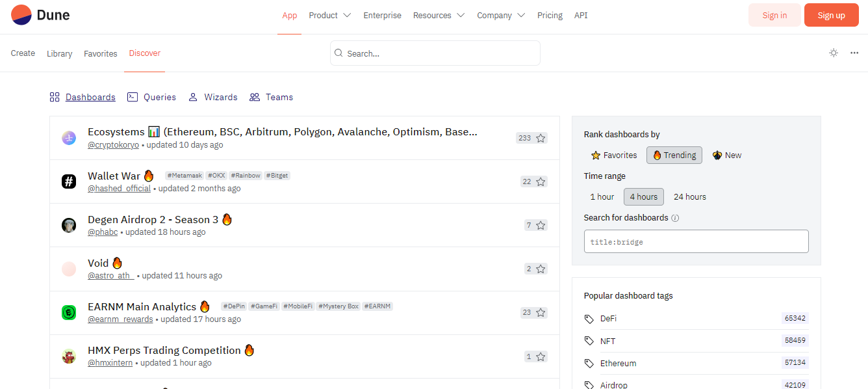The height and width of the screenshot is (389, 868).
Task: Click the #GameFi tag
Action: point(264,306)
